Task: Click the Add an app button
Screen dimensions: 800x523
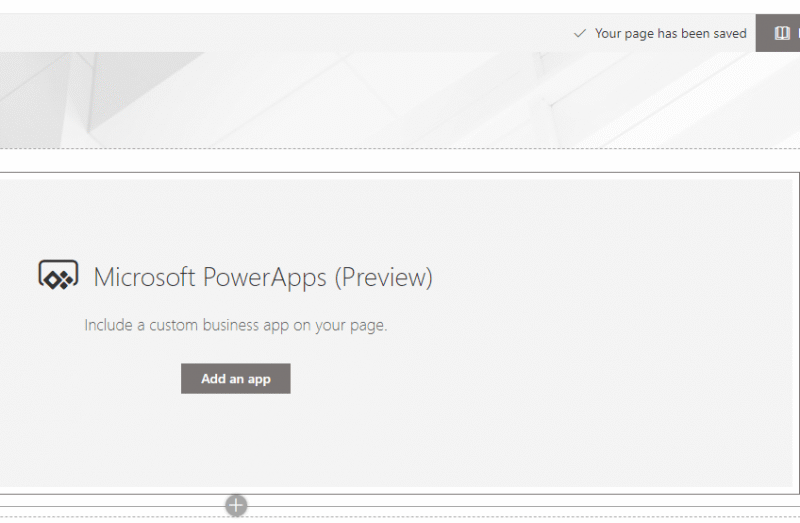Action: click(x=236, y=379)
